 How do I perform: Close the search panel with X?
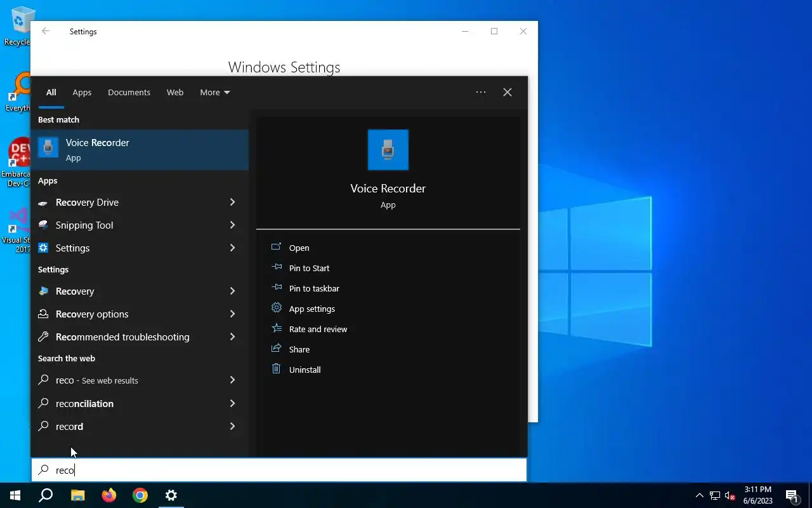coord(507,92)
